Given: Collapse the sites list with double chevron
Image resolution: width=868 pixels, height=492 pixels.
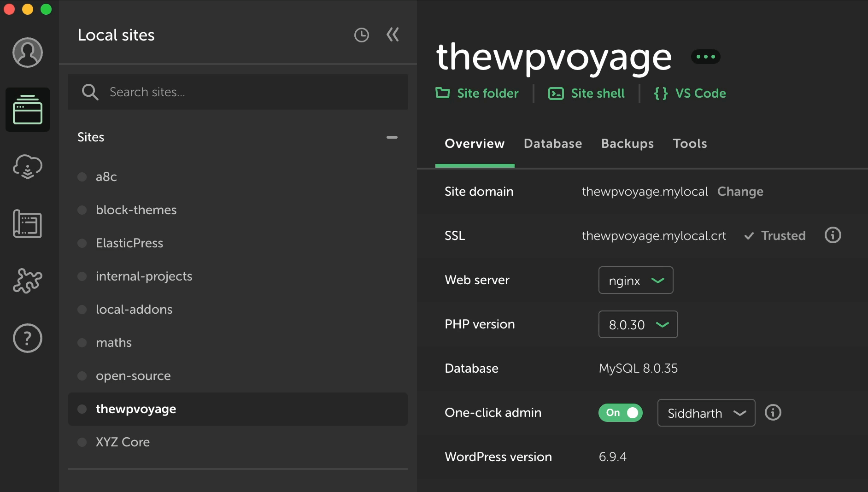Looking at the screenshot, I should pos(393,34).
